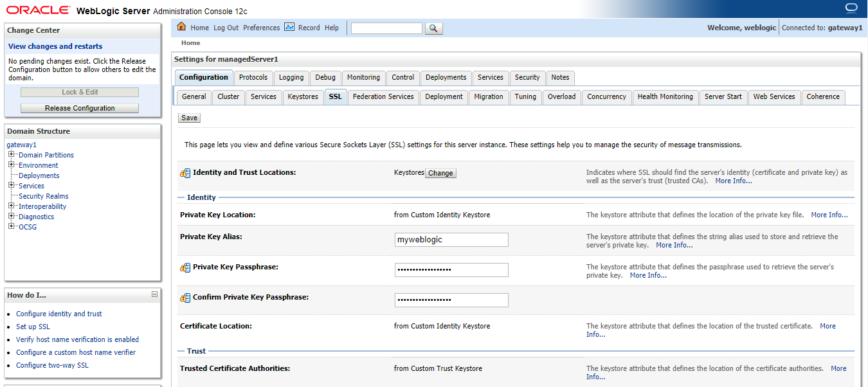Viewport: 868px width, 387px height.
Task: Open the General subtab
Action: [194, 96]
